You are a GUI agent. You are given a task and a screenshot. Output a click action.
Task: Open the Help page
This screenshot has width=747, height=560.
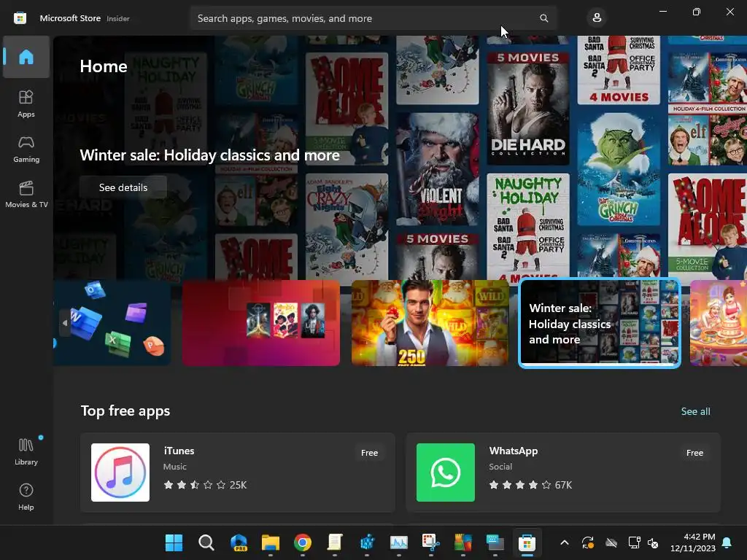pyautogui.click(x=26, y=497)
